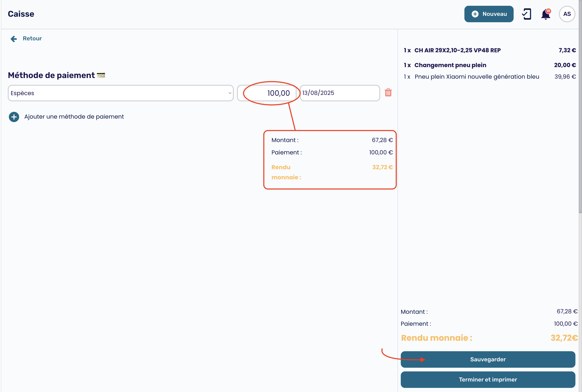Open the notifications bell
The image size is (582, 392).
(545, 14)
